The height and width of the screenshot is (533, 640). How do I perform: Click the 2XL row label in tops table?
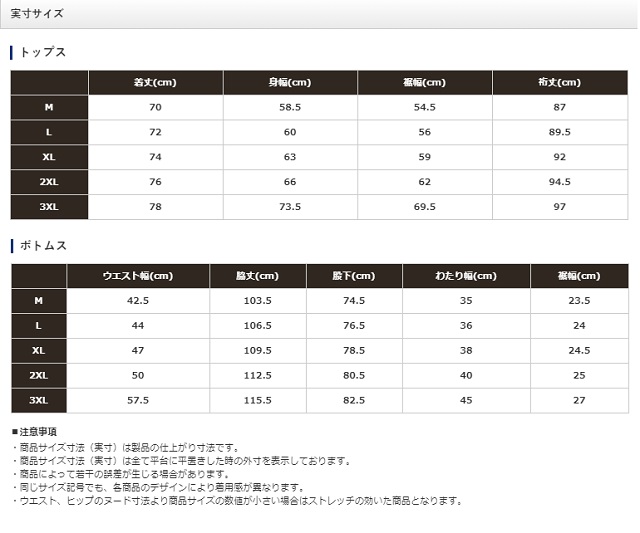pyautogui.click(x=49, y=182)
